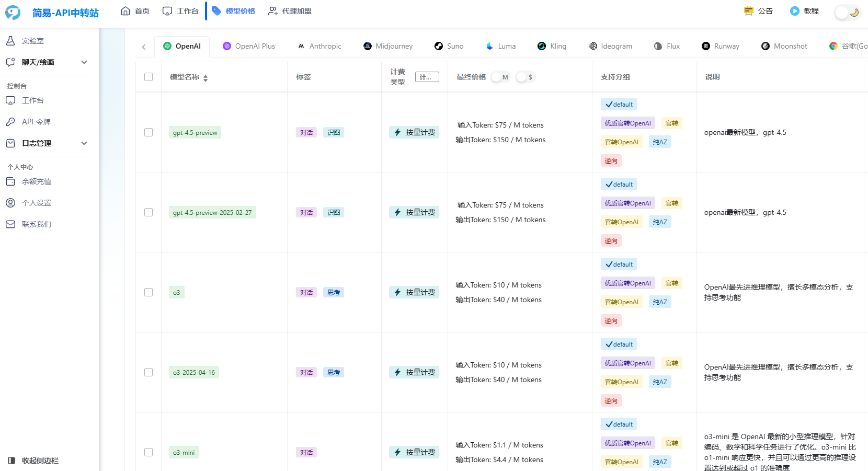
Task: Check the gpt-4.5-preview row checkbox
Action: click(x=149, y=132)
